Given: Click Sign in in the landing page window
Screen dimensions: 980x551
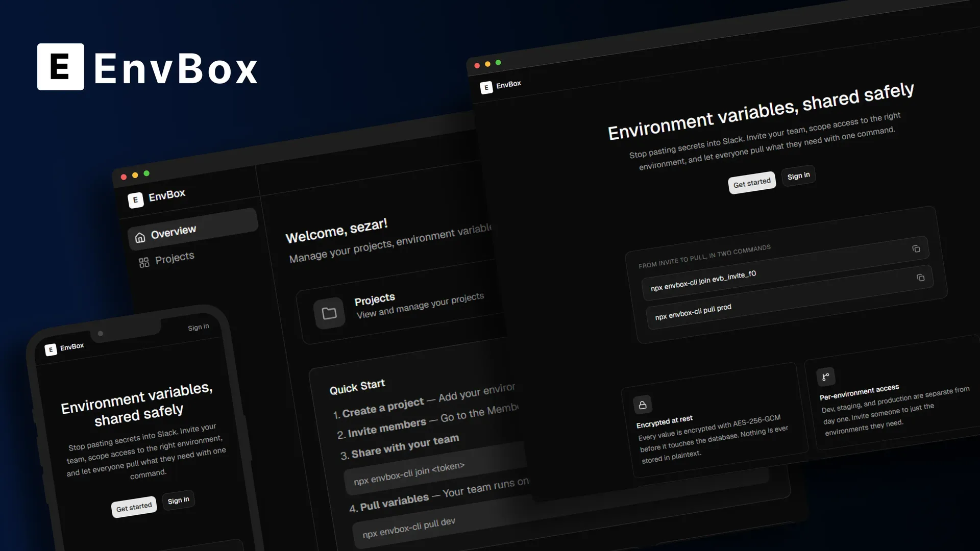Looking at the screenshot, I should point(798,176).
